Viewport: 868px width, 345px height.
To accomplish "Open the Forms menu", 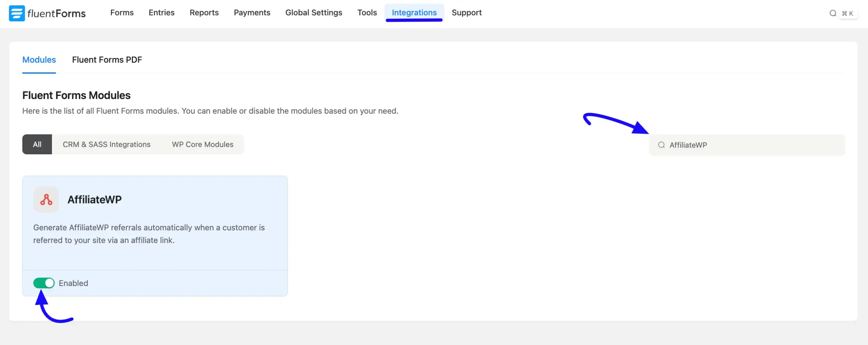I will [122, 13].
